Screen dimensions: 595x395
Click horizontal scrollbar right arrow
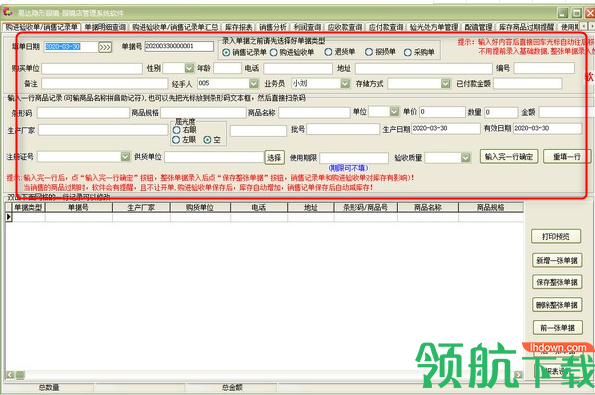518,375
